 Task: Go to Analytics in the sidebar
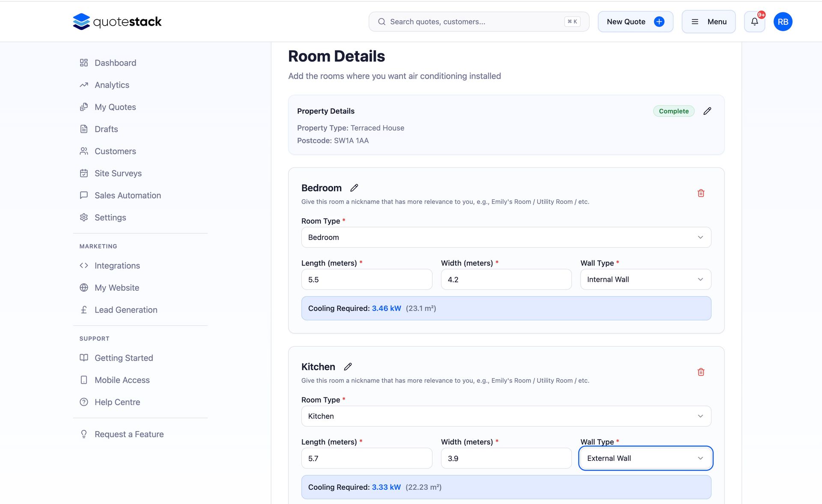click(x=112, y=85)
